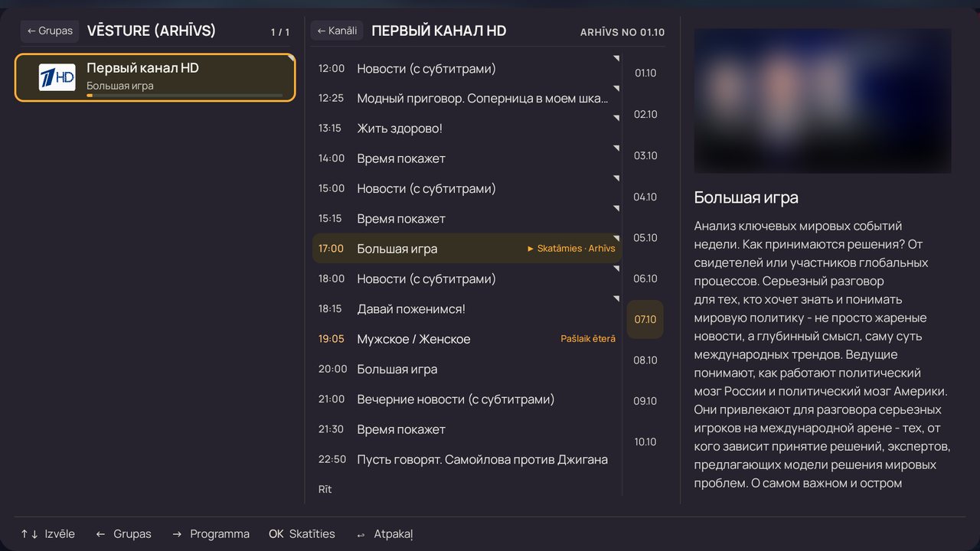Jump to date 09.10
This screenshot has width=980, height=551.
click(645, 401)
